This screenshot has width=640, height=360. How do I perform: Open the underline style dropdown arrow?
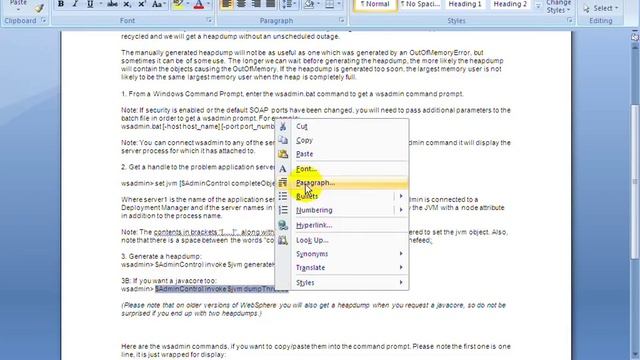point(100,4)
